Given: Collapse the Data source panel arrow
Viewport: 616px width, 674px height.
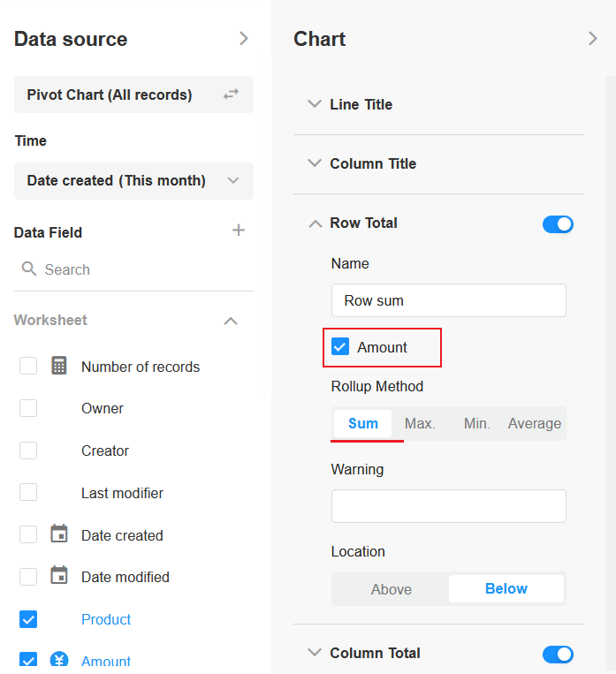Looking at the screenshot, I should tap(244, 39).
